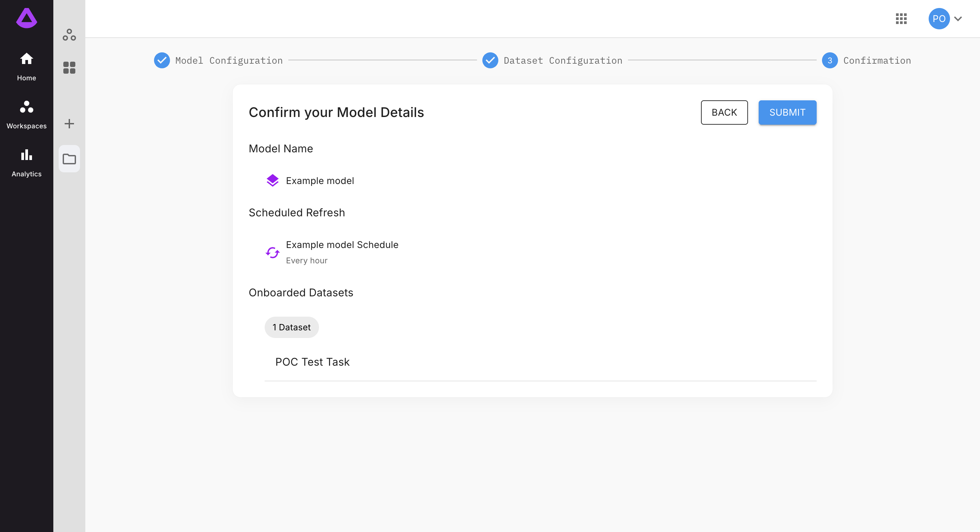The image size is (980, 532).
Task: Click the Onboarded Datasets heading
Action: [301, 293]
